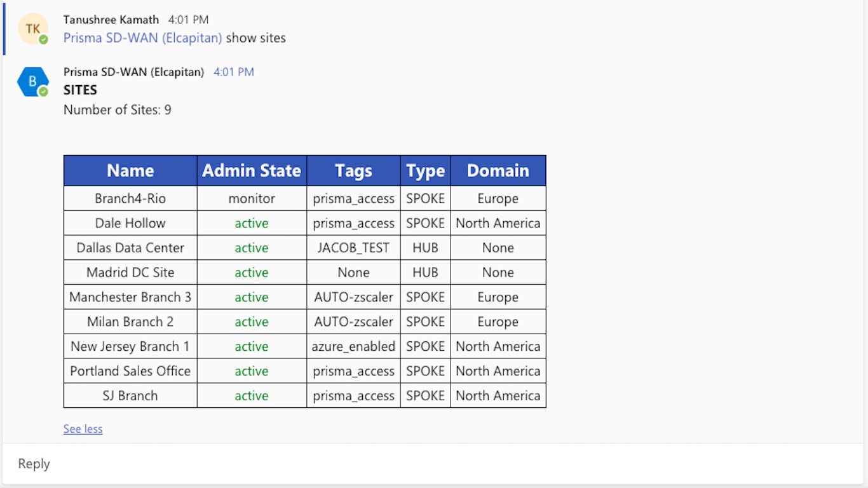Collapse the message with See less

click(83, 429)
